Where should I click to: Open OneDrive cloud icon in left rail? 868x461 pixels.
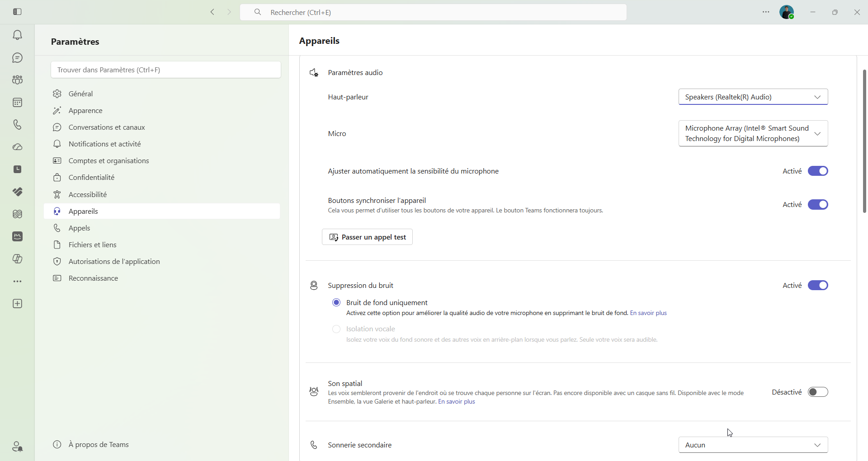tap(17, 147)
